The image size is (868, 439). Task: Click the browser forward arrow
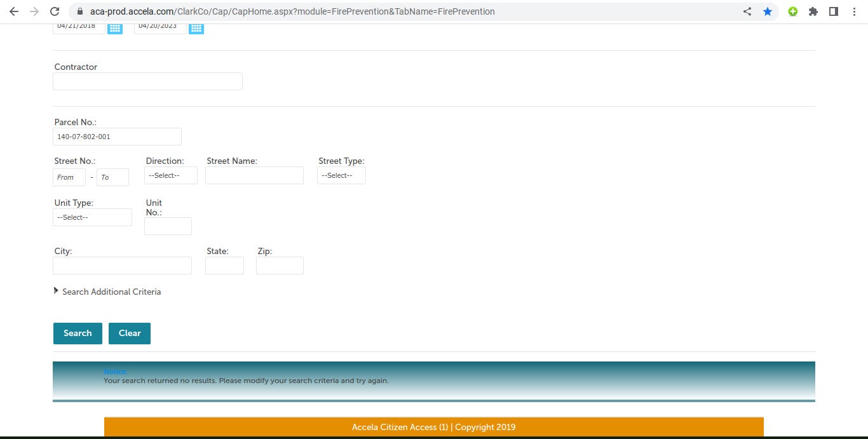[34, 11]
